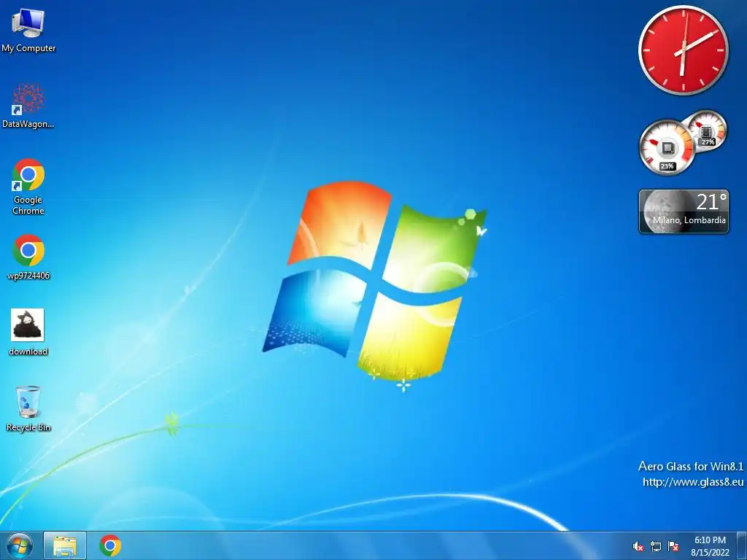Select the Recycle Bin icon
The height and width of the screenshot is (560, 747).
point(28,408)
